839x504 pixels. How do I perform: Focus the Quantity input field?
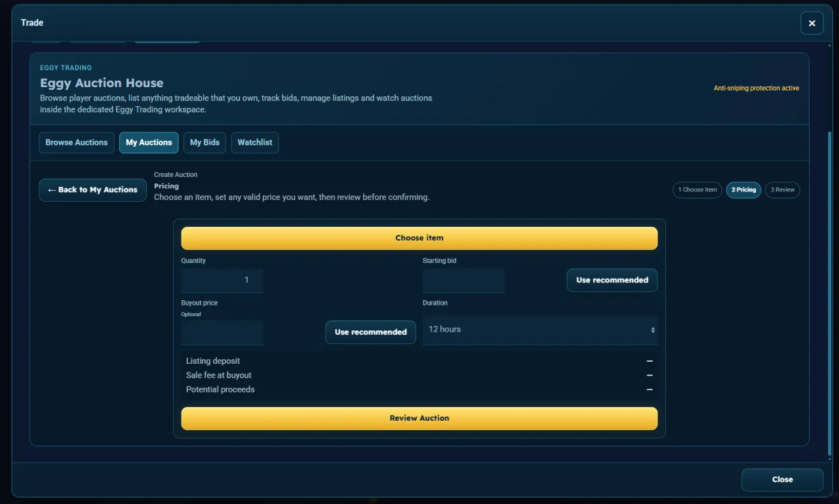[x=222, y=280]
